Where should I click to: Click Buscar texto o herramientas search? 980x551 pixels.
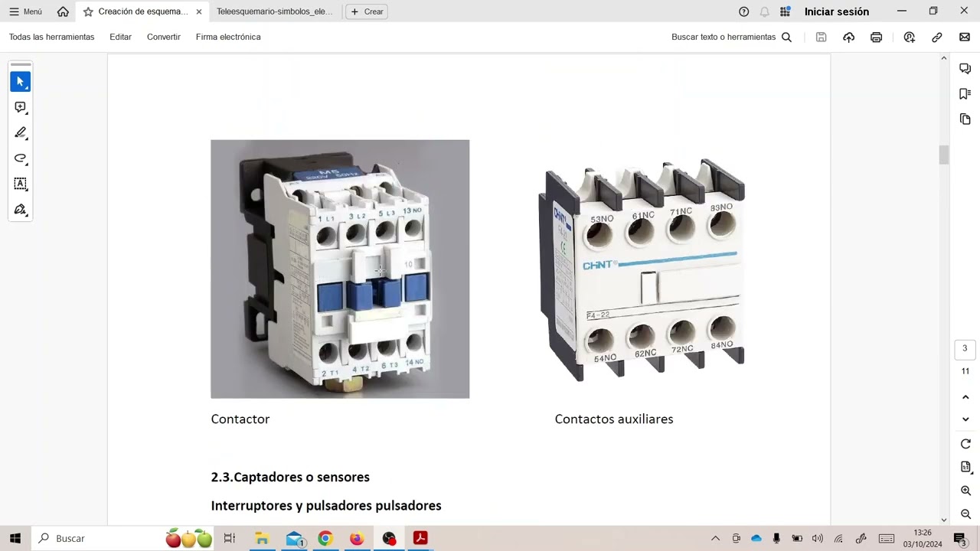731,37
